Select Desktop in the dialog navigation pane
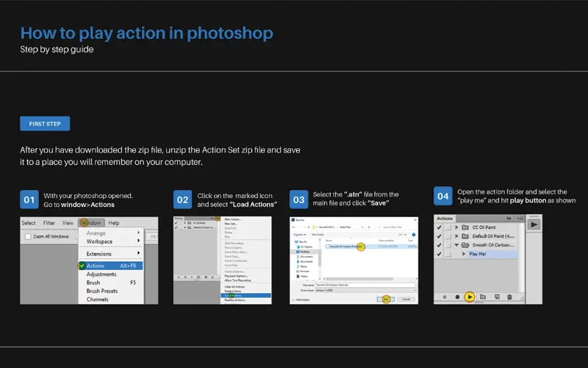 (303, 252)
